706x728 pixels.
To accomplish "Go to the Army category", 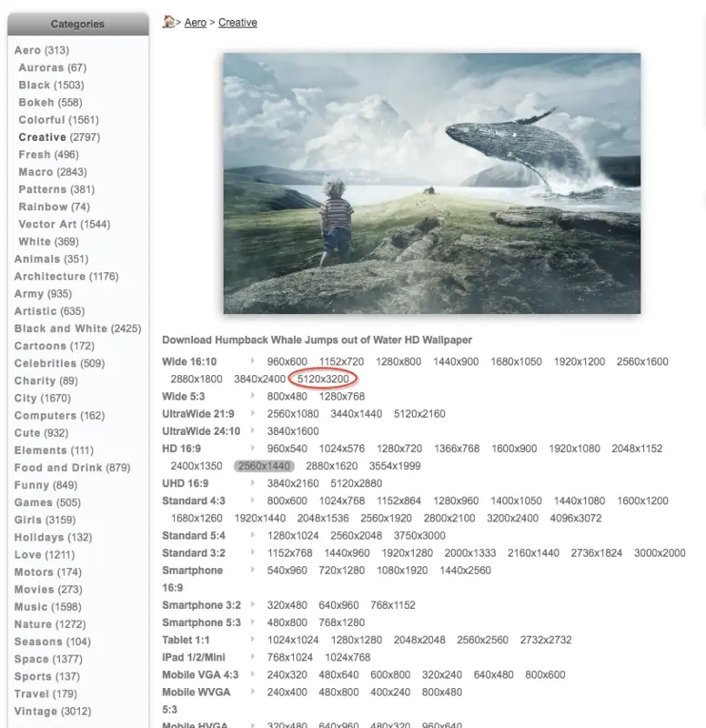I will click(x=43, y=294).
